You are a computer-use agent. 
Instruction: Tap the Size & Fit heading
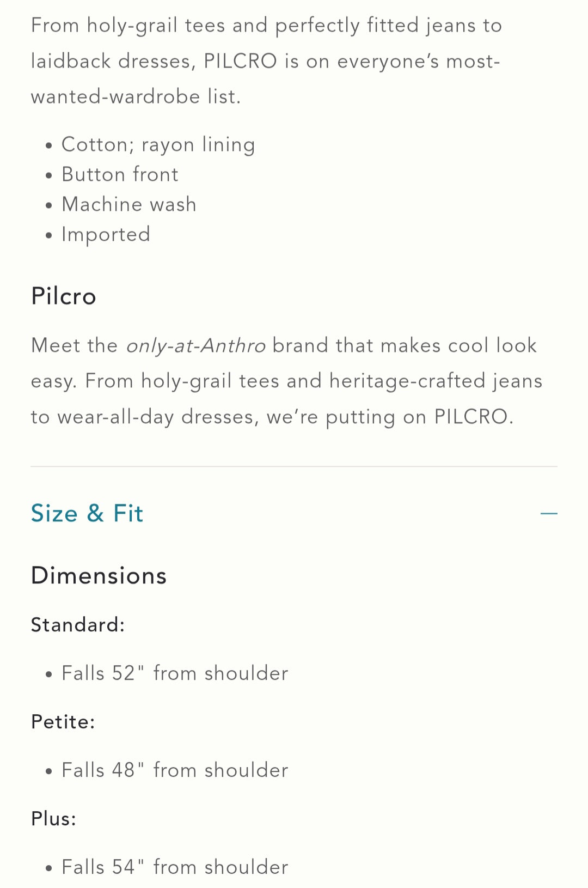(87, 513)
